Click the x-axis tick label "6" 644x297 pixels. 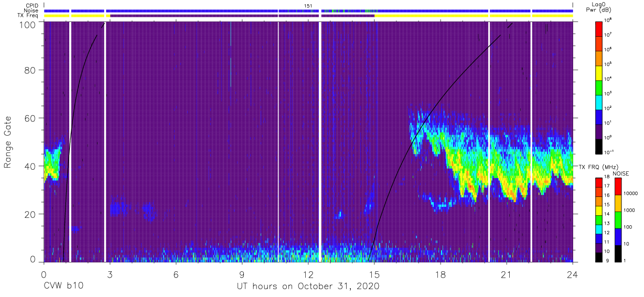[176, 274]
